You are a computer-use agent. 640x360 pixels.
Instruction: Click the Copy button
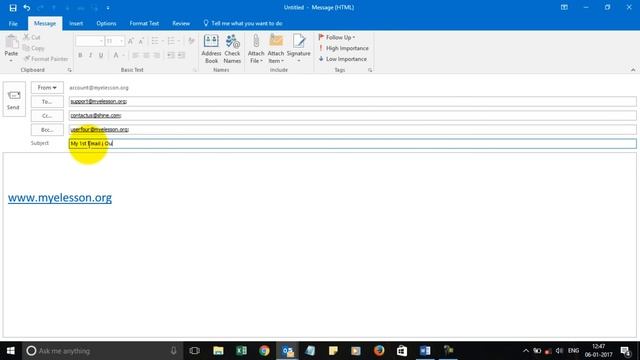point(34,48)
